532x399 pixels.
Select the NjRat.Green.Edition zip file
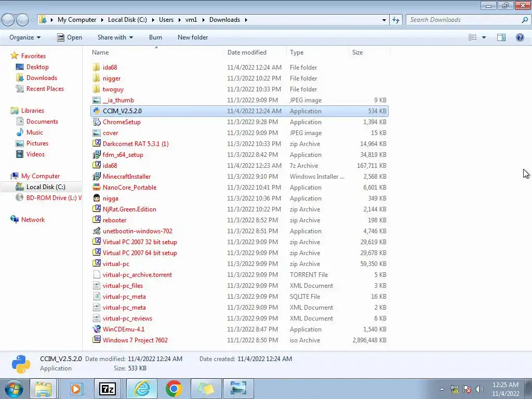pyautogui.click(x=129, y=209)
